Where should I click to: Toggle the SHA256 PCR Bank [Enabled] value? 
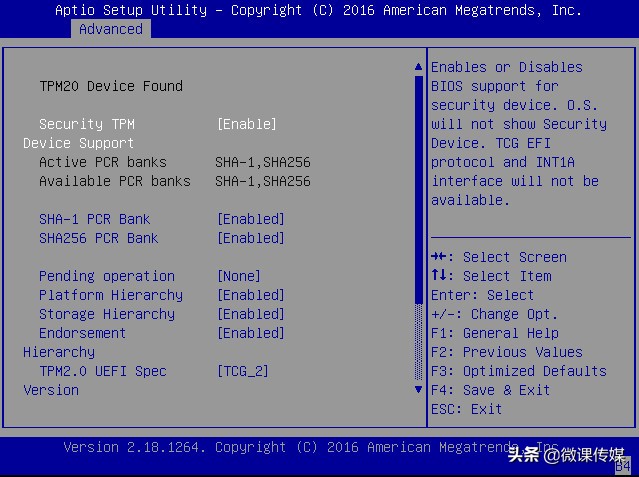[251, 238]
